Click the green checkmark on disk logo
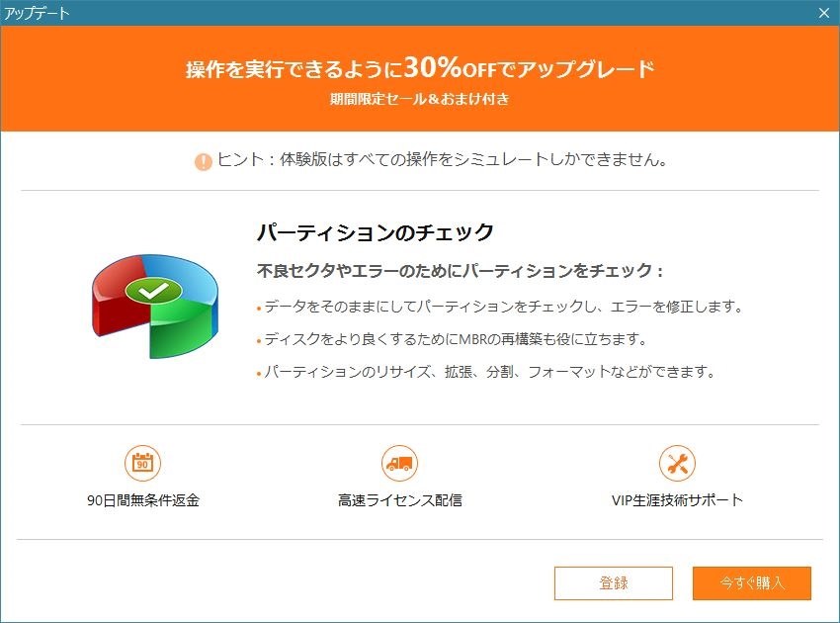 [154, 291]
